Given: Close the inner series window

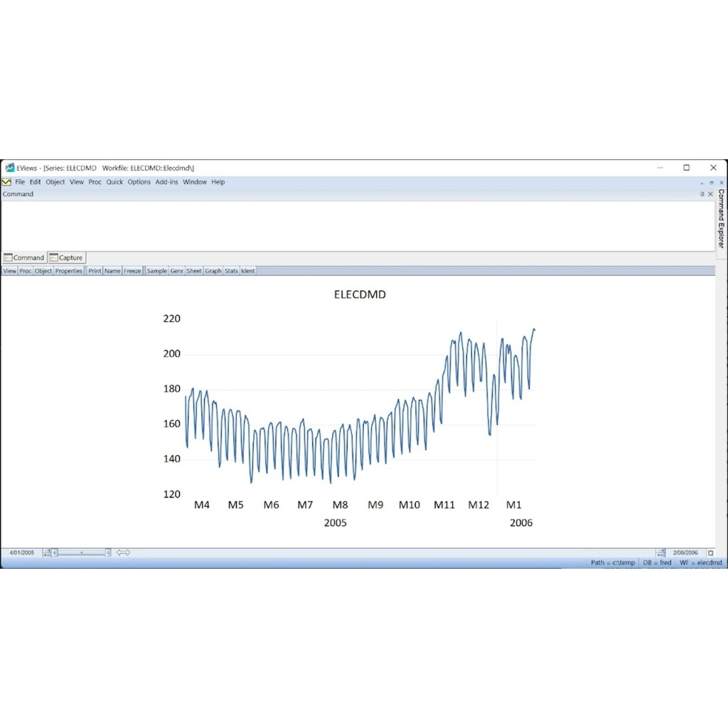Looking at the screenshot, I should (721, 183).
